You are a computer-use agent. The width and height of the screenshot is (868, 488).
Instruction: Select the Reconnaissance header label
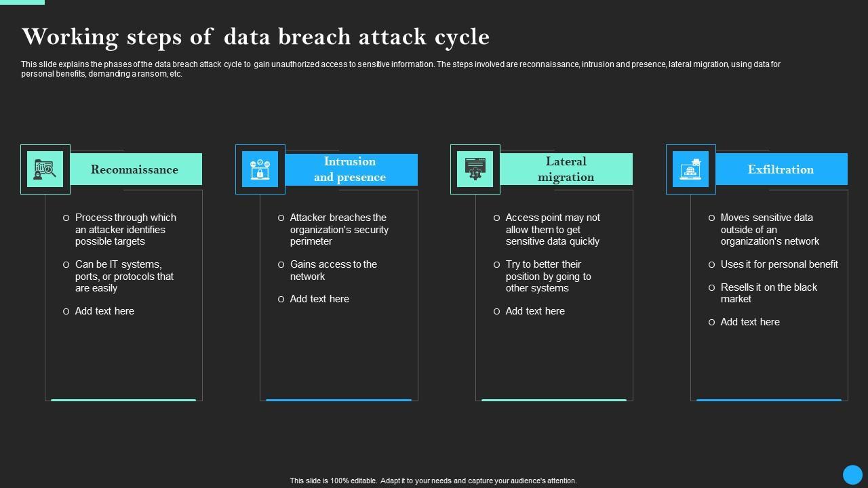[134, 169]
